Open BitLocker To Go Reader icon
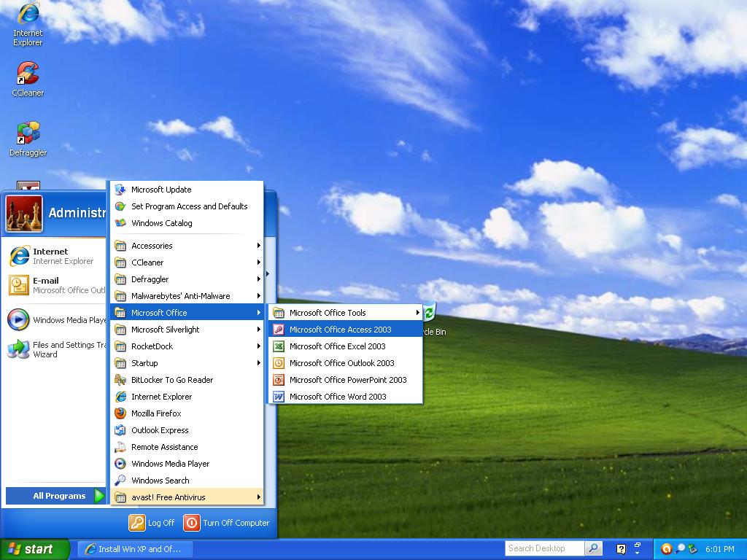 [120, 379]
